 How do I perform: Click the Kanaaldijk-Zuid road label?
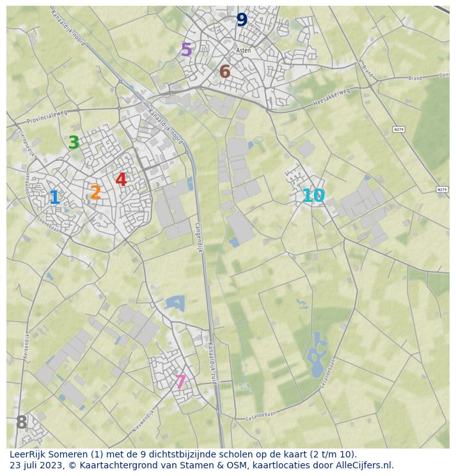point(212,361)
